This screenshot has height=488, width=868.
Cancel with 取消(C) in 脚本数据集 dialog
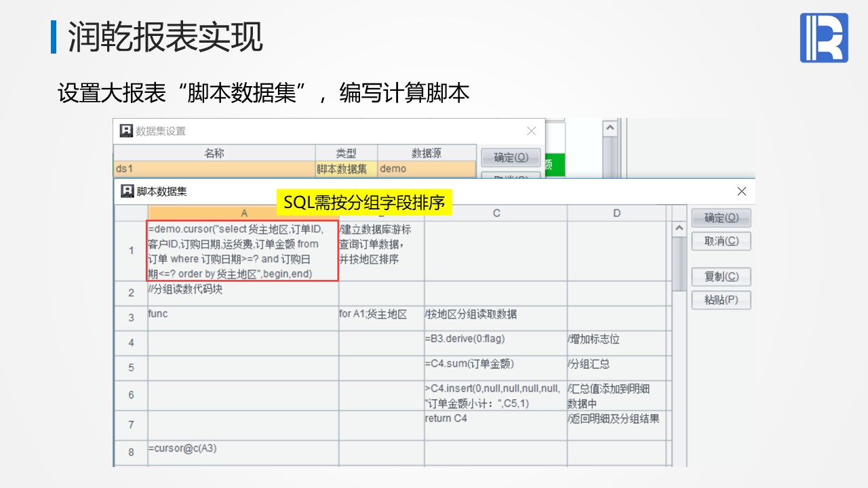point(721,241)
